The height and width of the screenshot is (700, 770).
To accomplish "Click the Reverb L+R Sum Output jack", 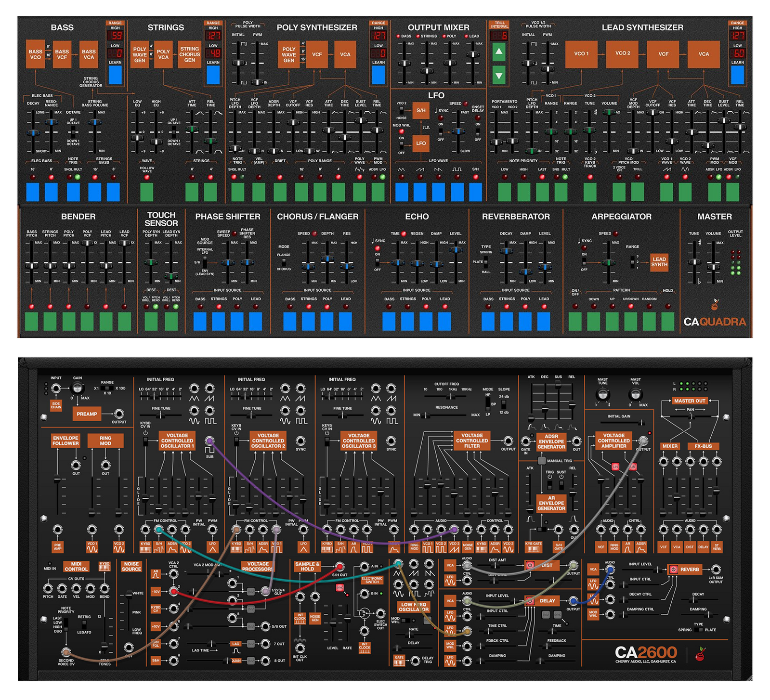I will click(x=716, y=569).
